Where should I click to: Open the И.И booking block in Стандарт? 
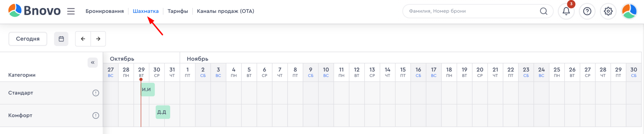[x=147, y=89]
